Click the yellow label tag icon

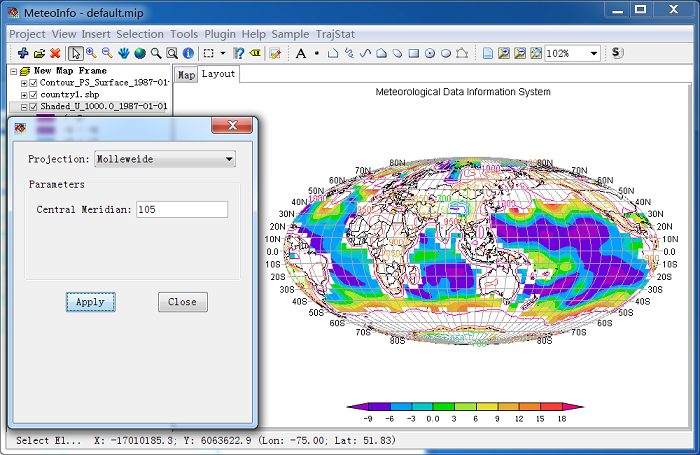[255, 53]
